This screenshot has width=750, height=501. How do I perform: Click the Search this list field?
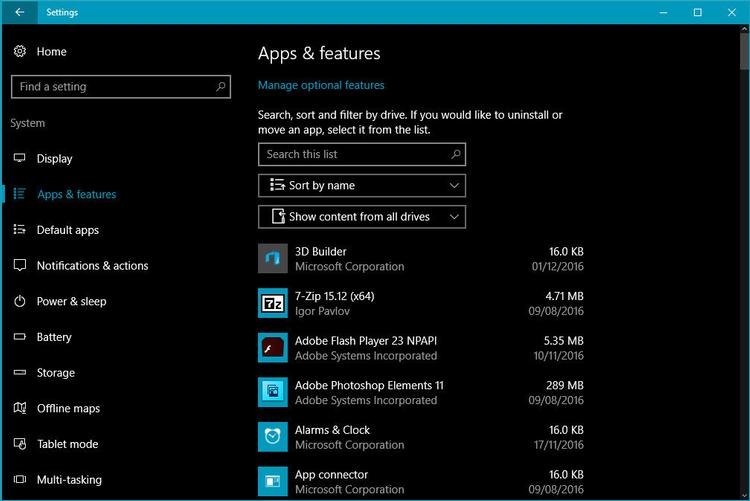[362, 154]
